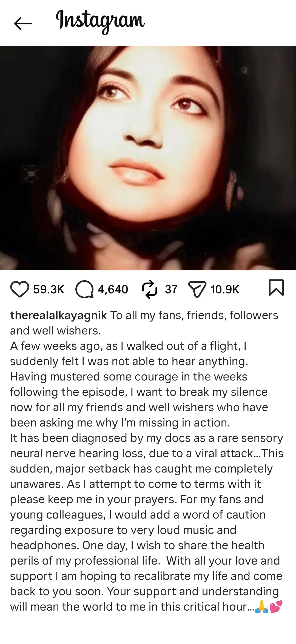Viewport: 296px width, 644px height.
Task: Tap the pink two hearts emoji
Action: click(x=276, y=606)
